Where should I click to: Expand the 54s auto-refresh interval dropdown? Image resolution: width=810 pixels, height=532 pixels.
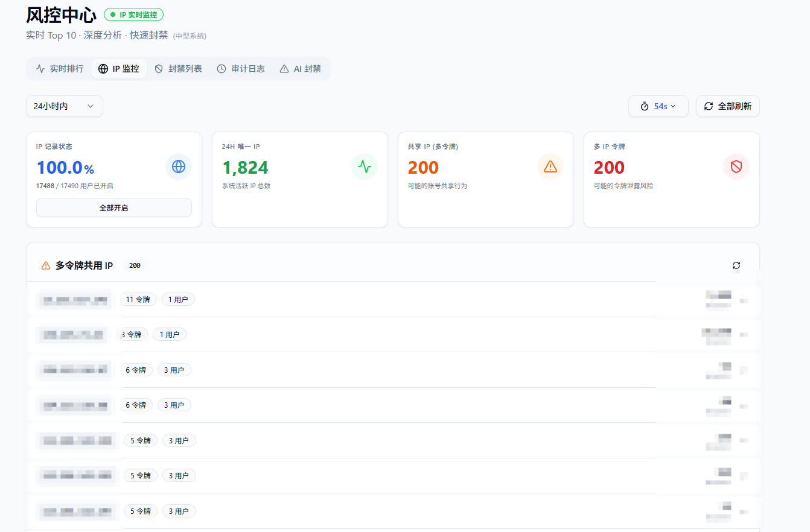[659, 106]
